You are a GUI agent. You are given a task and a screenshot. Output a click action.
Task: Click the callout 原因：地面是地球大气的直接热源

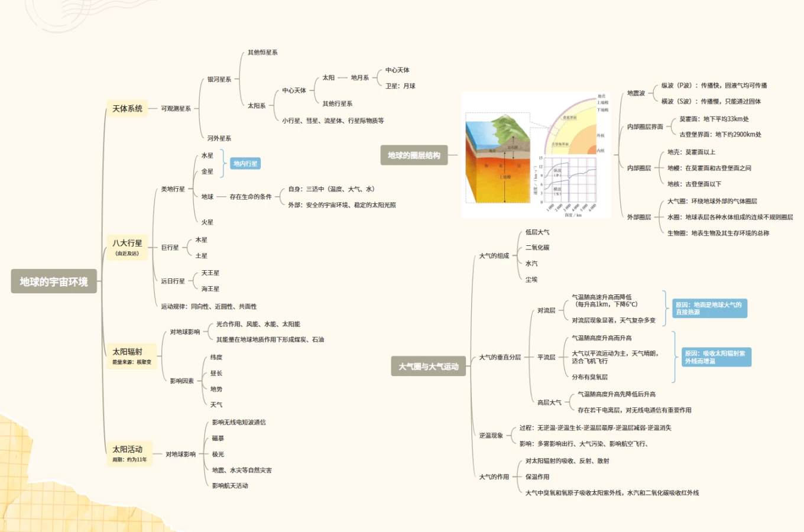tap(709, 308)
